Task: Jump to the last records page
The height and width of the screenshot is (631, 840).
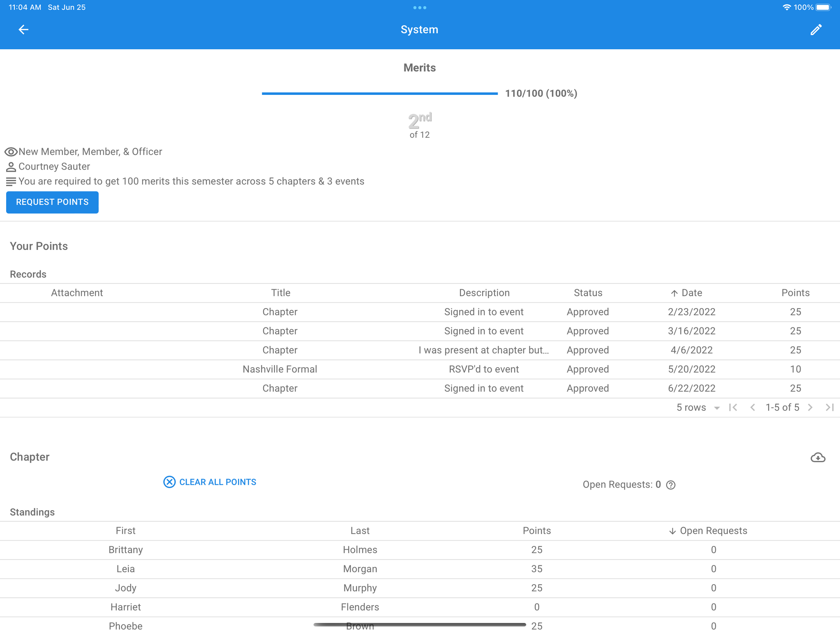Action: coord(830,408)
